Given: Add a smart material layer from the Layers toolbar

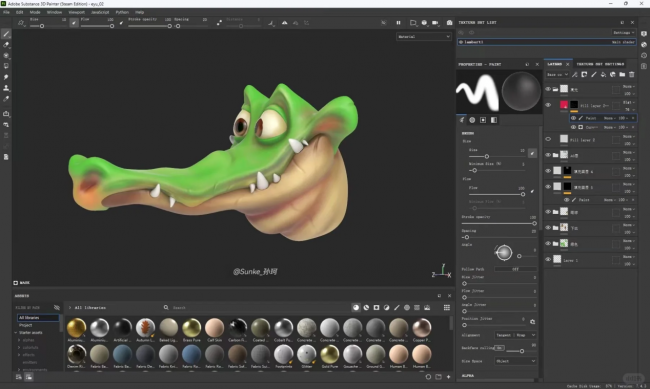Looking at the screenshot, I should [x=613, y=75].
